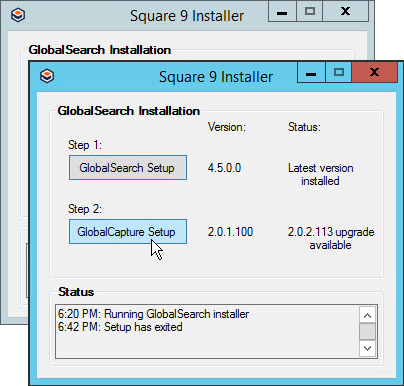The image size is (404, 386).
Task: Close the front Square 9 Installer window
Action: click(374, 72)
